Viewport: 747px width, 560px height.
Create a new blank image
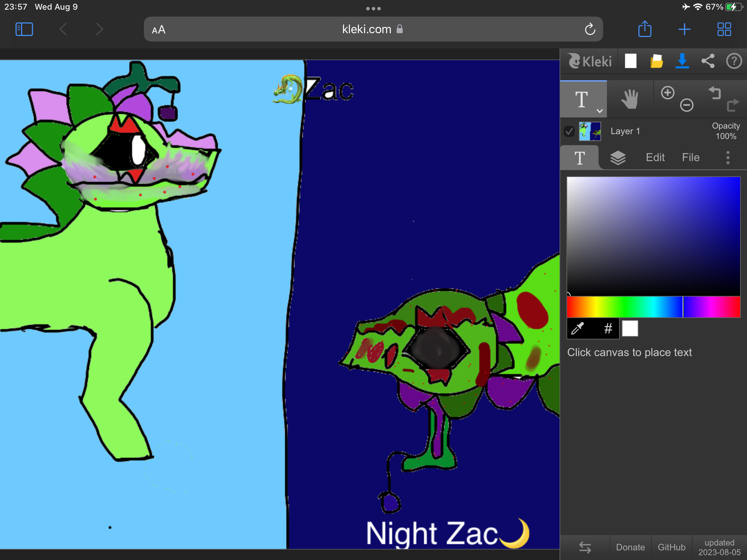tap(630, 61)
